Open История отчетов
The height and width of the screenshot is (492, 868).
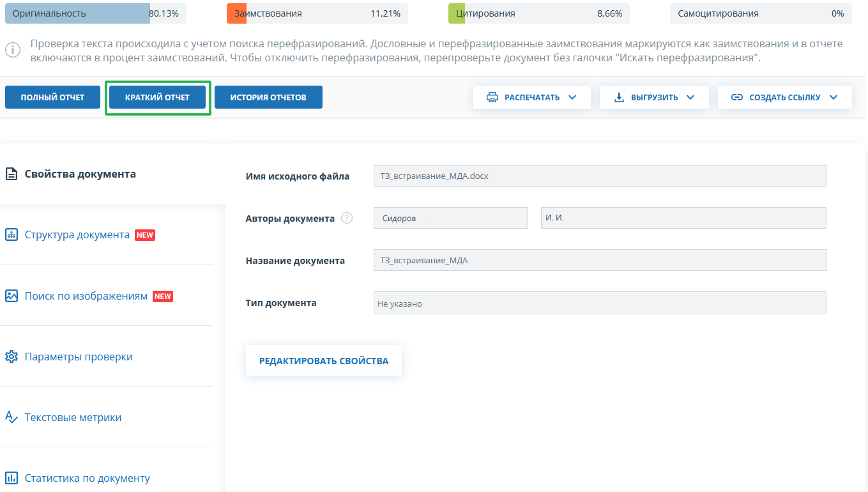(268, 97)
